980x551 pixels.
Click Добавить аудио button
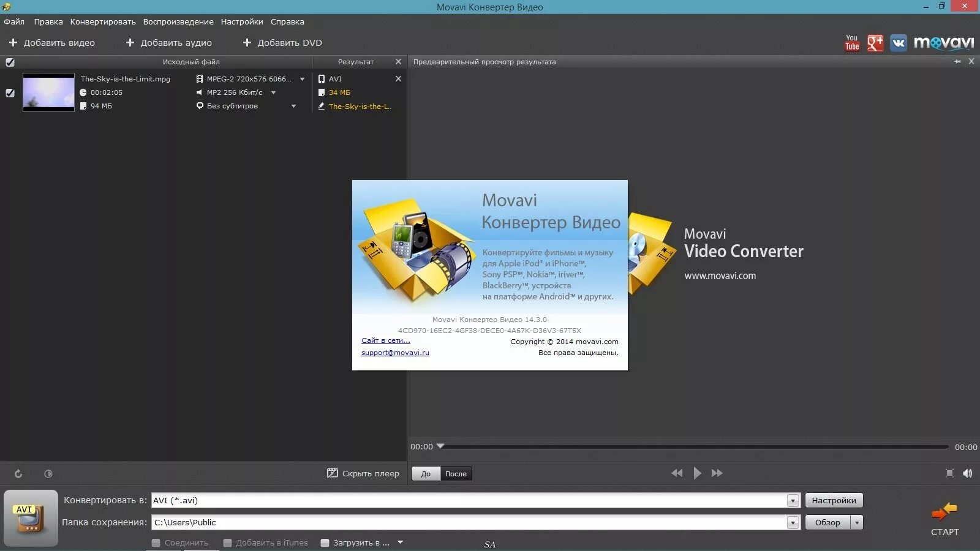coord(168,43)
